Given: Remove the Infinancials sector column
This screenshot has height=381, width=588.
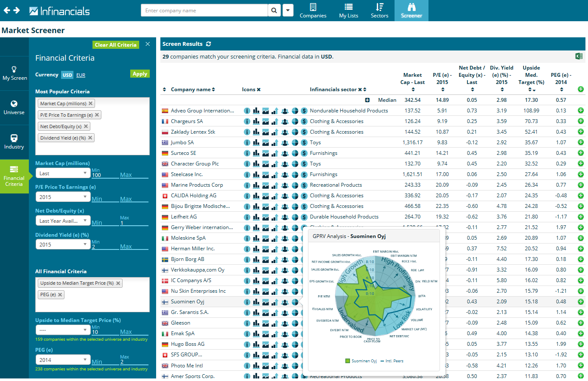Looking at the screenshot, I should [360, 90].
